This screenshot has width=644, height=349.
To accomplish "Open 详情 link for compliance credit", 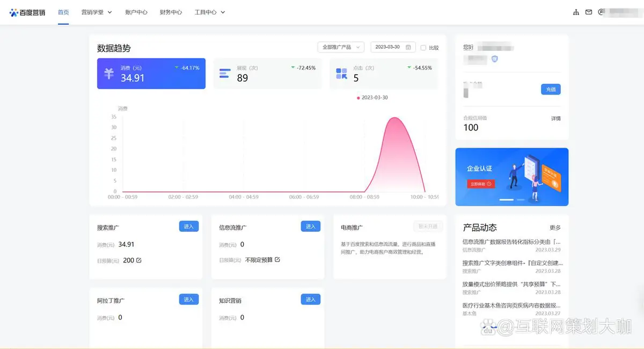I will [555, 118].
